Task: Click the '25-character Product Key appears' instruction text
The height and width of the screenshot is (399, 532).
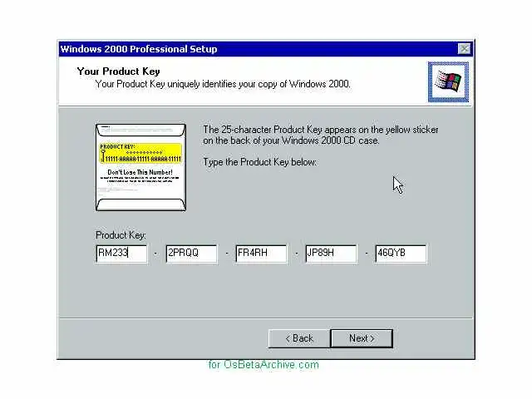Action: [321, 135]
